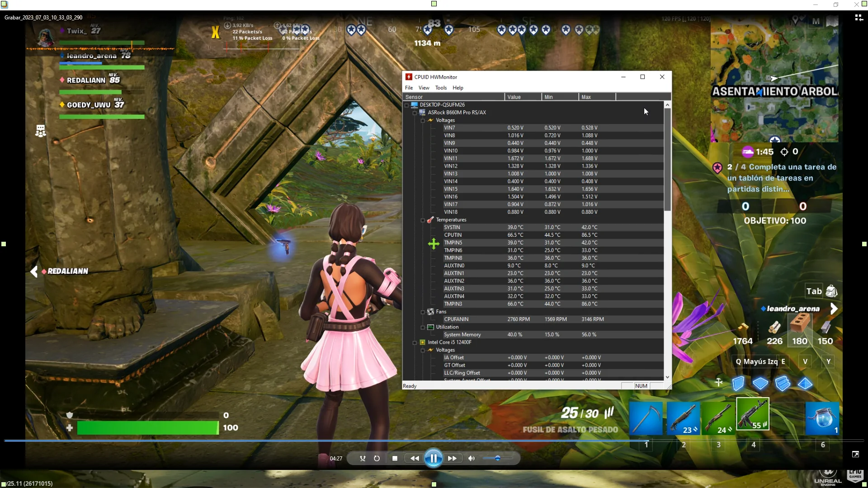The height and width of the screenshot is (488, 868).
Task: Click the lightning icon beside motherboard Voltages
Action: [430, 120]
